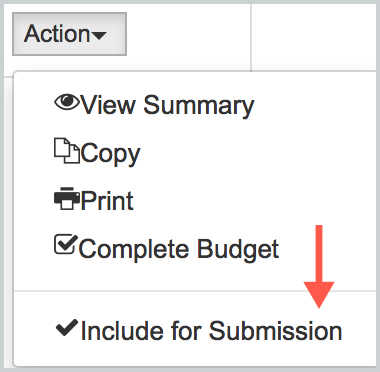Open the Action dropdown button
The height and width of the screenshot is (372, 380).
69,34
